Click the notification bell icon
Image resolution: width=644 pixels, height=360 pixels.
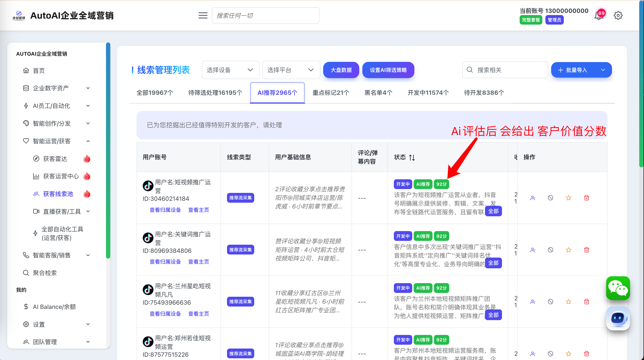[598, 16]
